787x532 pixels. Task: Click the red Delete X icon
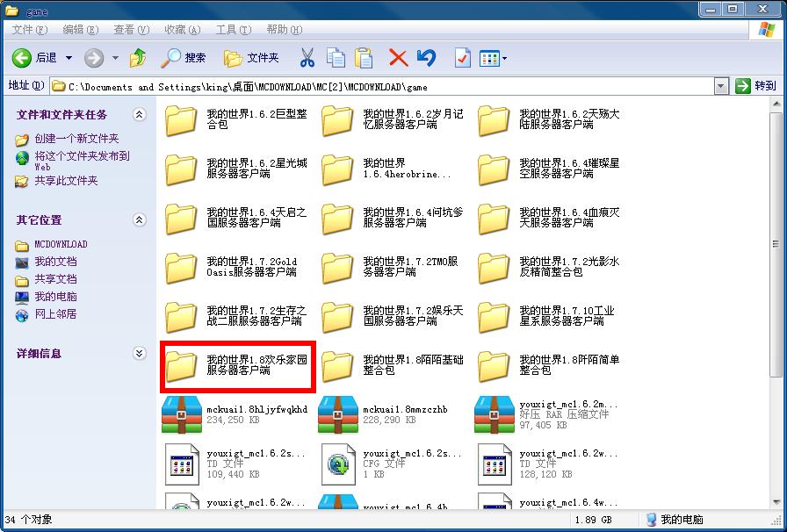coord(398,58)
